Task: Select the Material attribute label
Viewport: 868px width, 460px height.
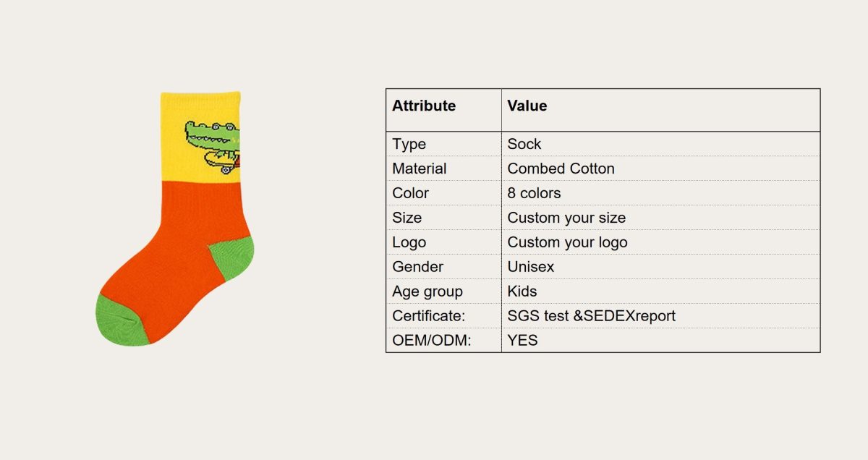Action: pos(420,169)
